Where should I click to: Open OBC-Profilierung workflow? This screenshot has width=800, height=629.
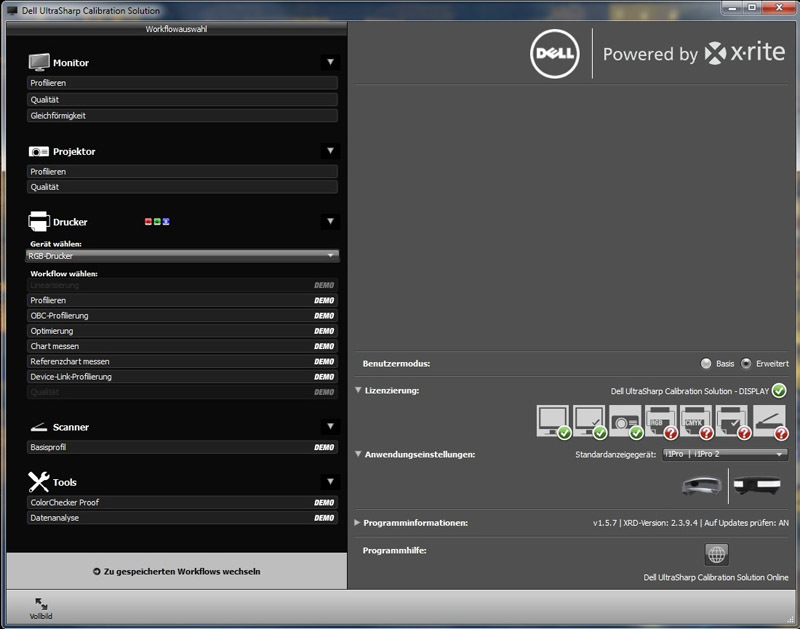click(x=182, y=316)
